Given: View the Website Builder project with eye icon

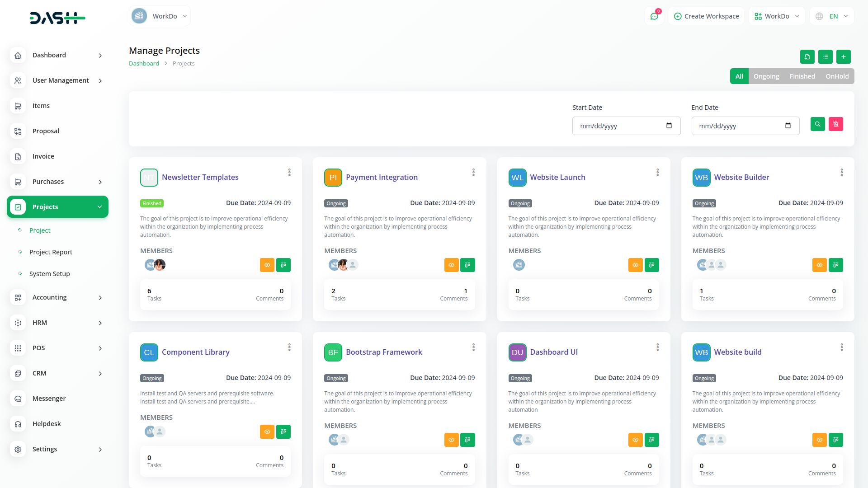Looking at the screenshot, I should [x=820, y=265].
